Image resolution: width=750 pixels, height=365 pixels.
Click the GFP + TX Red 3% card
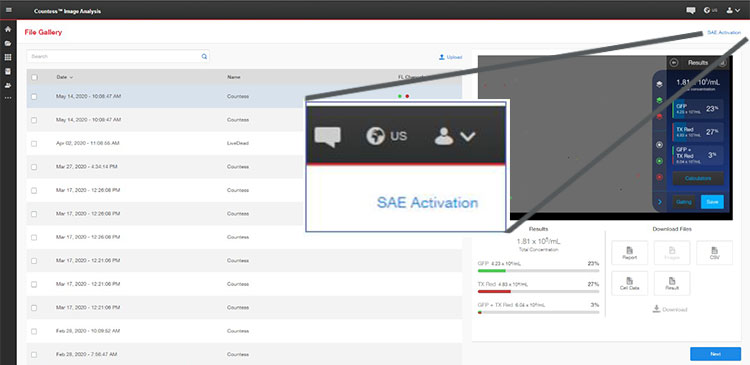click(x=698, y=155)
